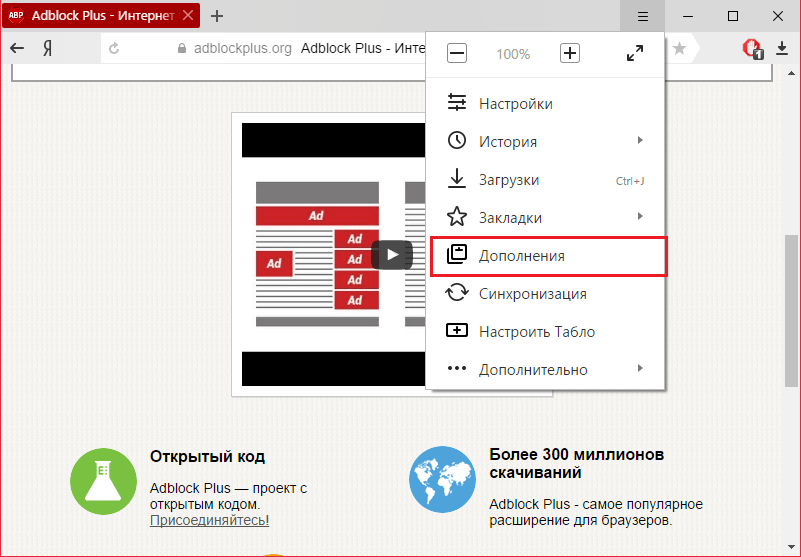The width and height of the screenshot is (801, 557).
Task: Open the downloads arrow icon in the toolbar
Action: point(781,48)
